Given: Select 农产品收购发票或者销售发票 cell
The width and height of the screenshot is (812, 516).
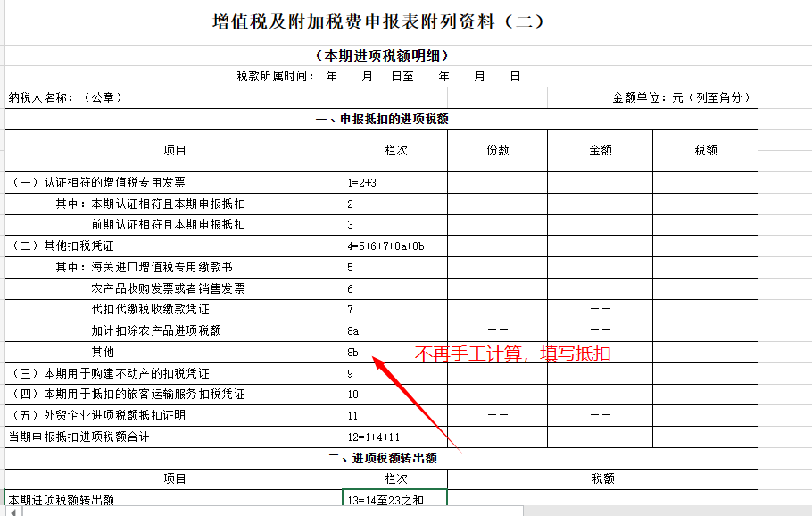Looking at the screenshot, I should click(x=175, y=288).
